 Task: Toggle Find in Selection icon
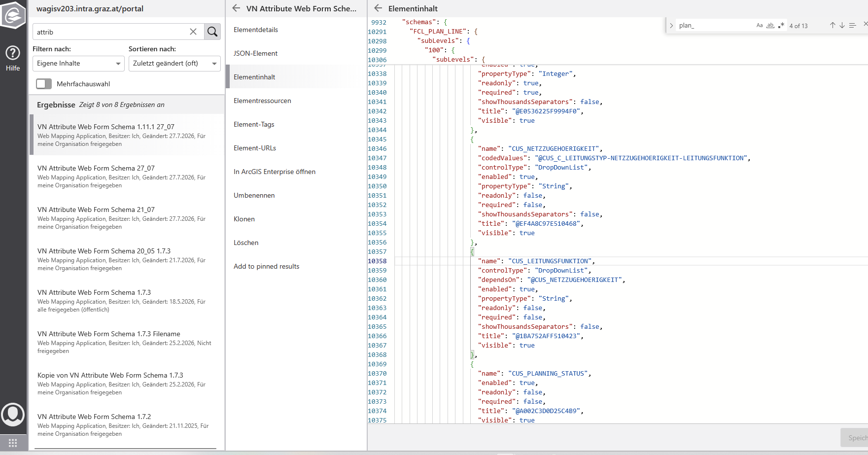tap(852, 26)
